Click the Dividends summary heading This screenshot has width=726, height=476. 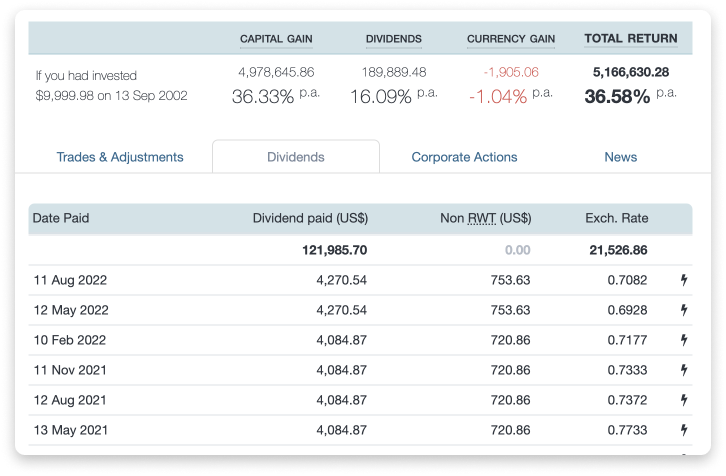tap(393, 39)
